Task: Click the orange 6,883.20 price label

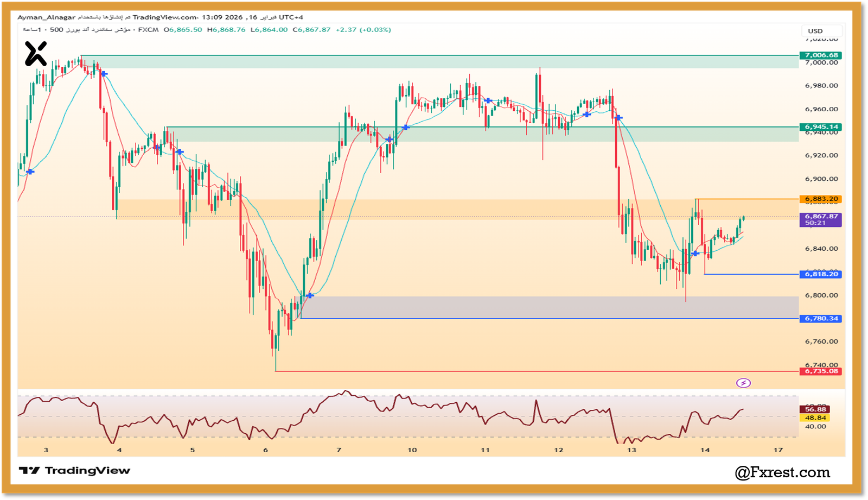Action: pos(821,199)
